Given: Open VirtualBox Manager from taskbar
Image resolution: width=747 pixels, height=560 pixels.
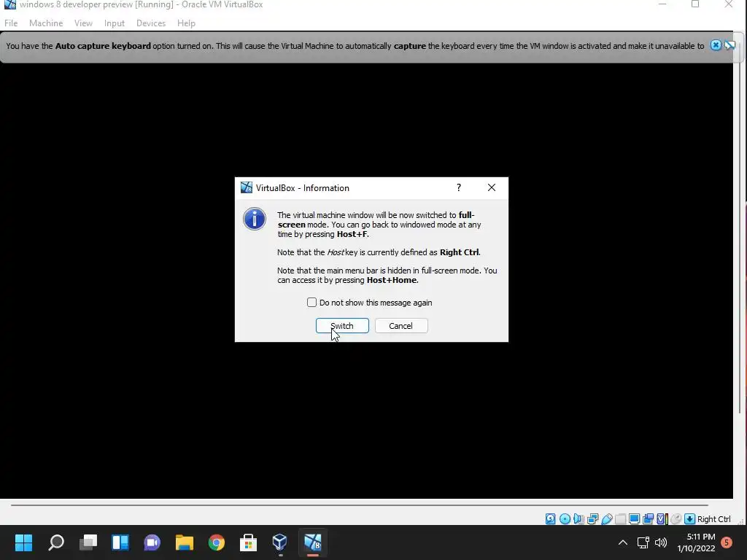Looking at the screenshot, I should pyautogui.click(x=280, y=542).
